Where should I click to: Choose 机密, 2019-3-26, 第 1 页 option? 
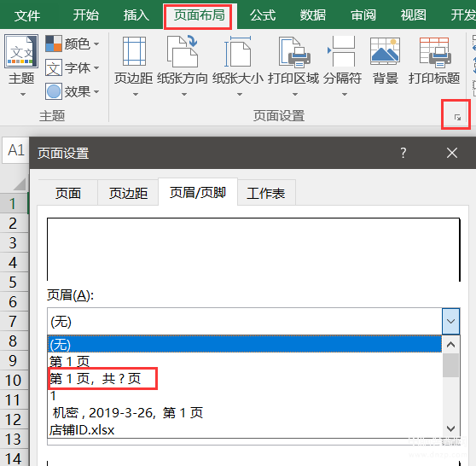[245, 412]
